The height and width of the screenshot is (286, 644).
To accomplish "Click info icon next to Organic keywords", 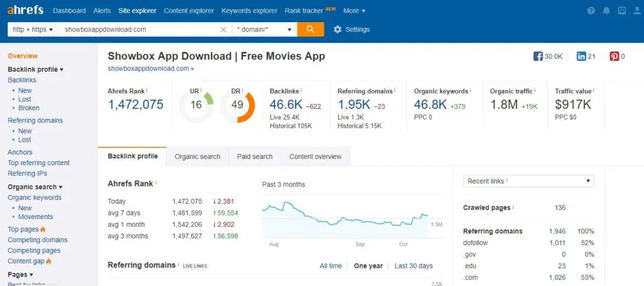I will (470, 91).
